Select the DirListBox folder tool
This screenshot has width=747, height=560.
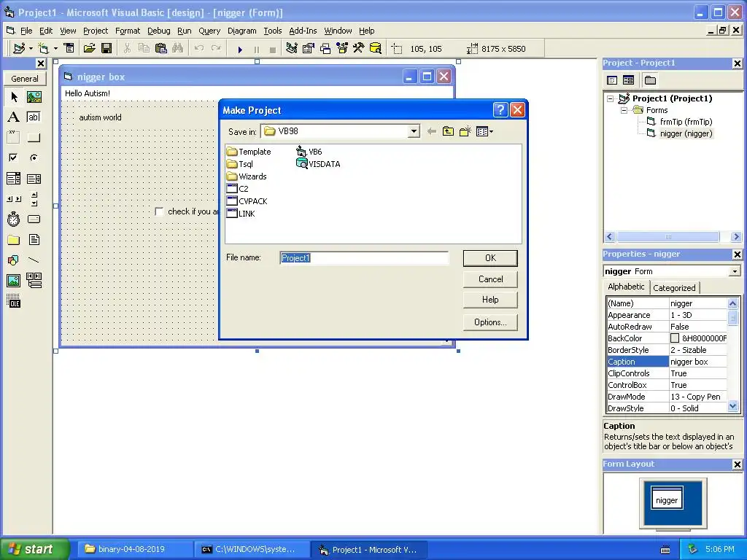(14, 239)
